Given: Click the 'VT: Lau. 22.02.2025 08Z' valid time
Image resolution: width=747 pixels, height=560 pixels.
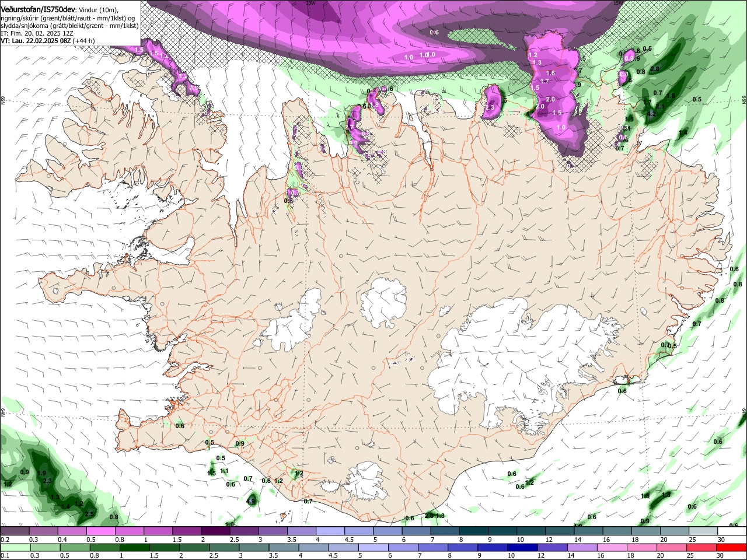Looking at the screenshot, I should [36, 41].
